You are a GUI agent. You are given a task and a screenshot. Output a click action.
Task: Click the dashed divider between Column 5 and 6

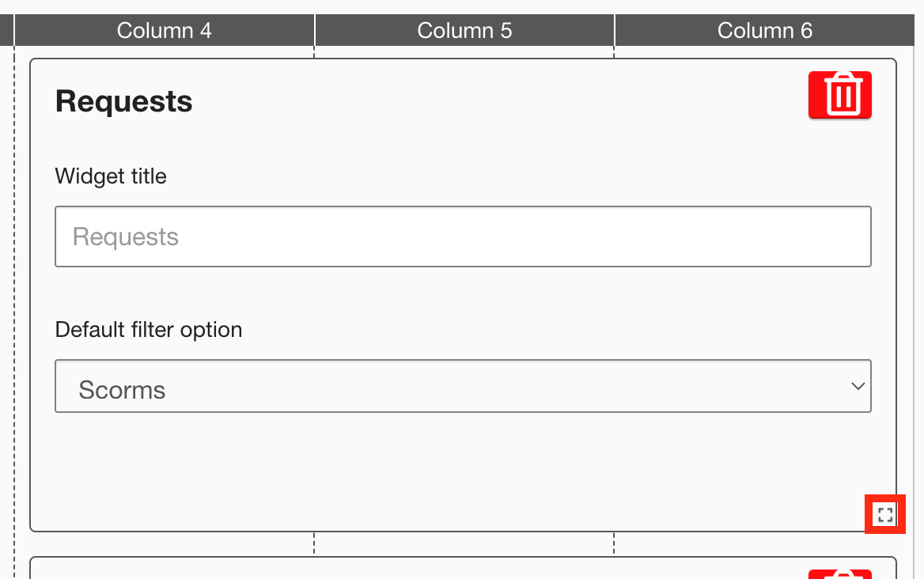point(614,543)
